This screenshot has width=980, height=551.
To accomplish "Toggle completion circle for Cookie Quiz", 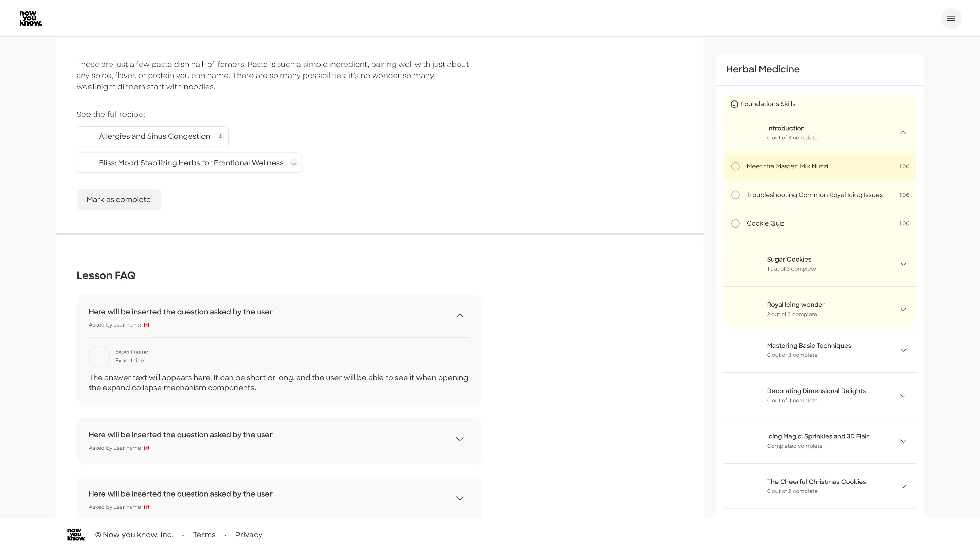I will (735, 223).
